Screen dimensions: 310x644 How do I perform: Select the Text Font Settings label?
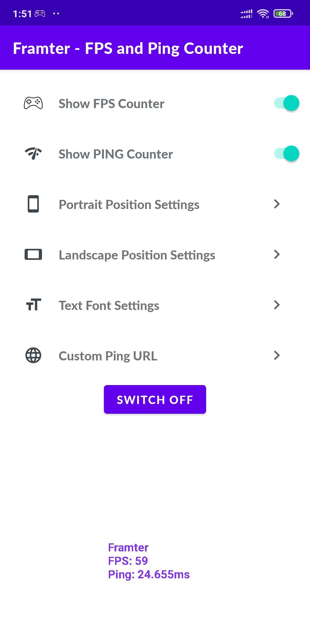tap(109, 305)
